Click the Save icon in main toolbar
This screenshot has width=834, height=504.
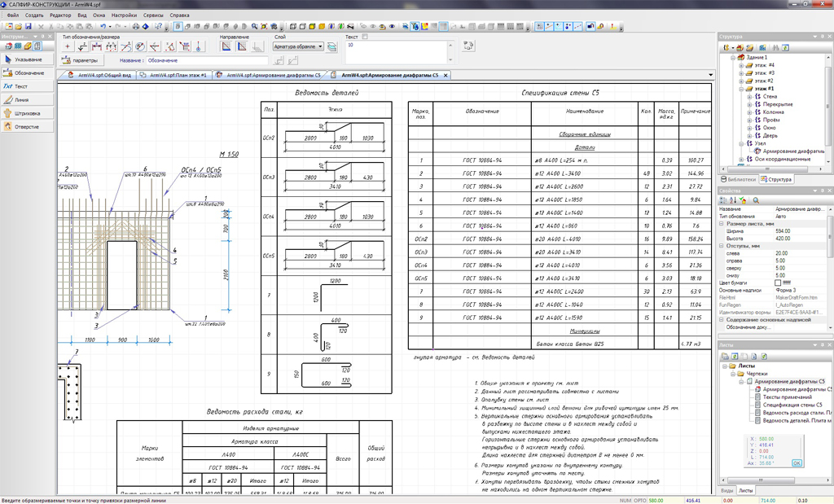point(29,26)
